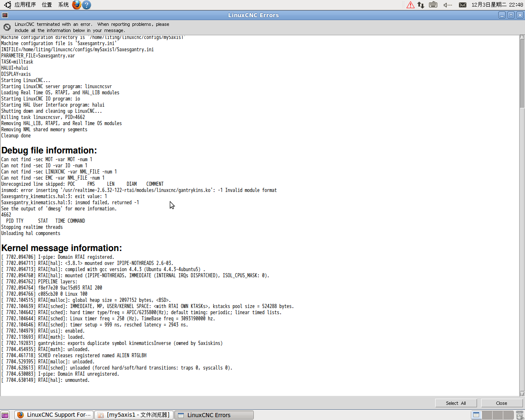This screenshot has height=420, width=525.
Task: Click the line 'PARAMETER_FILE=5axesgantry.var'
Action: pos(38,56)
